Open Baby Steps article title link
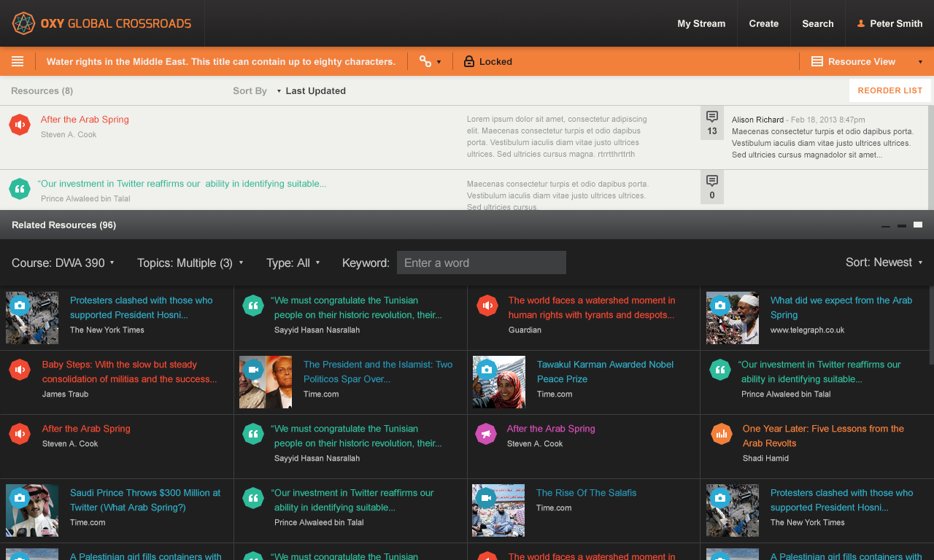934x560 pixels. pyautogui.click(x=129, y=372)
